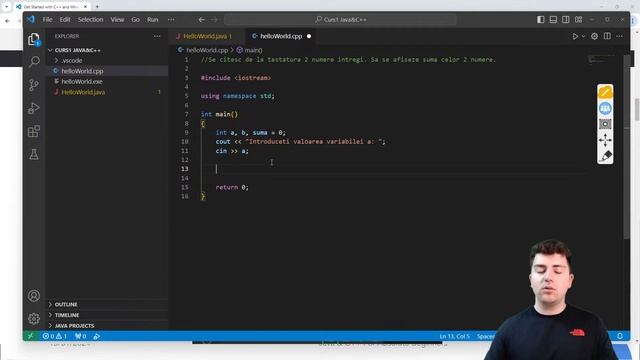This screenshot has height=360, width=640.
Task: Open the overflow menu ellipsis after Run
Action: (x=171, y=19)
